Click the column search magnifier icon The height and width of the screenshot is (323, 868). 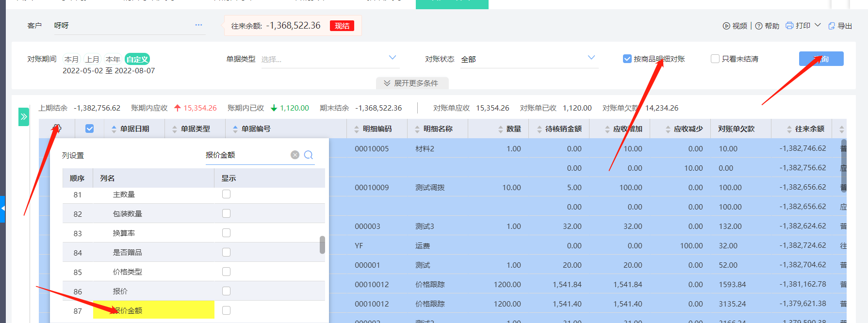coord(309,155)
